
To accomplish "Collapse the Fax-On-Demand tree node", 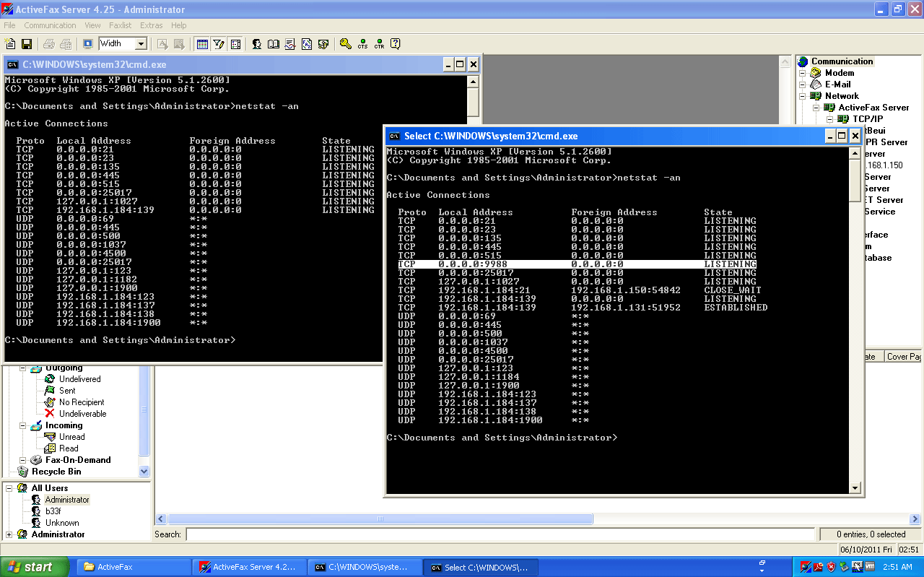I will click(x=23, y=460).
